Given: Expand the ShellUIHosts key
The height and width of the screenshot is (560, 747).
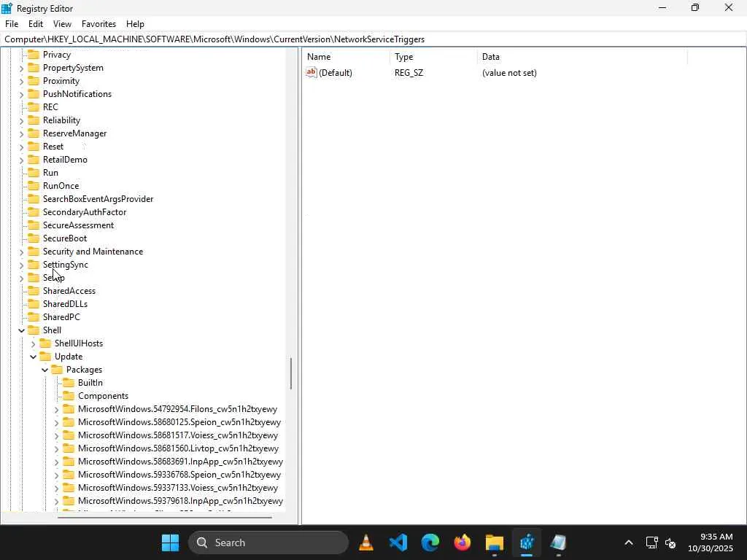Looking at the screenshot, I should (x=34, y=344).
